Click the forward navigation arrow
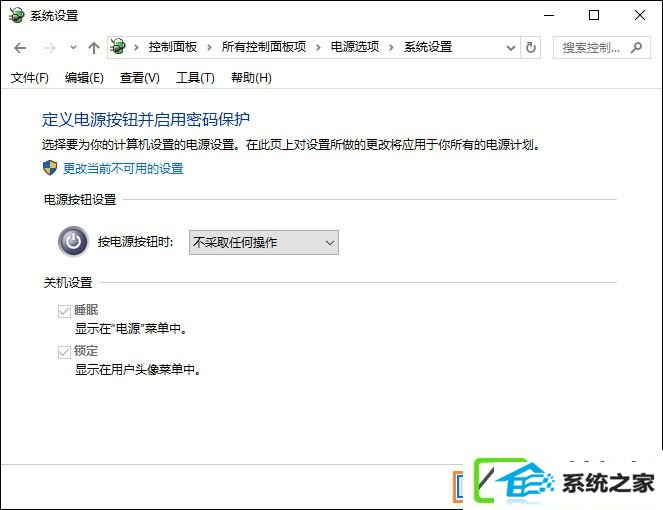Viewport: 663px width, 510px height. coord(49,48)
